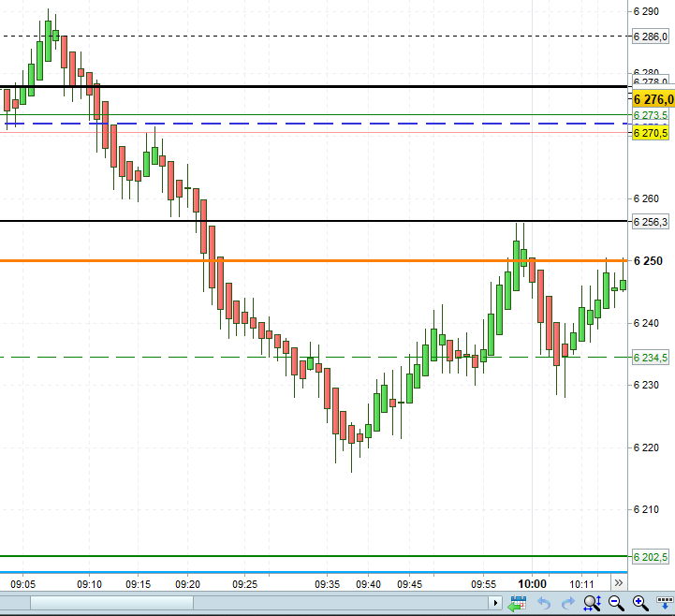Click the 09:10 time axis label
Viewport: 675px width, 616px height.
[89, 584]
